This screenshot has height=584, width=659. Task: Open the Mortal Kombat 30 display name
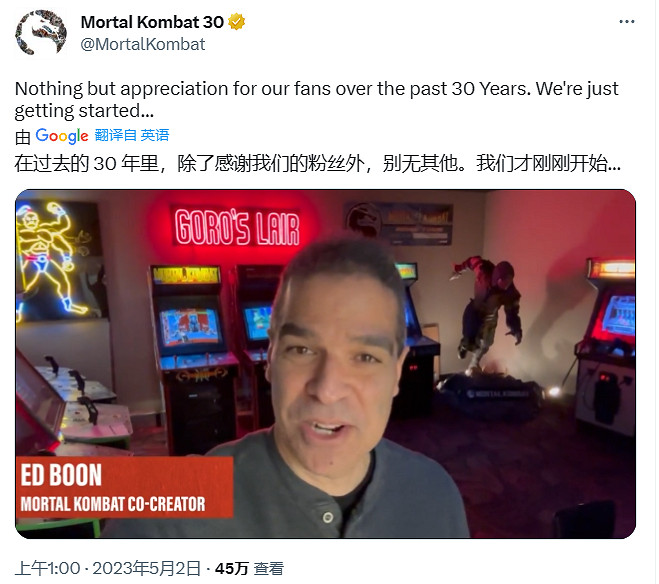pyautogui.click(x=152, y=22)
